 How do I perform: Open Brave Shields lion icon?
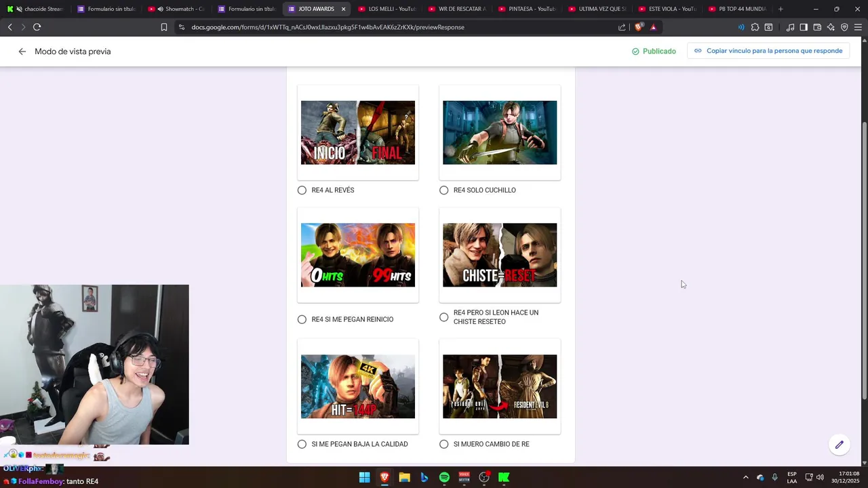(x=639, y=27)
